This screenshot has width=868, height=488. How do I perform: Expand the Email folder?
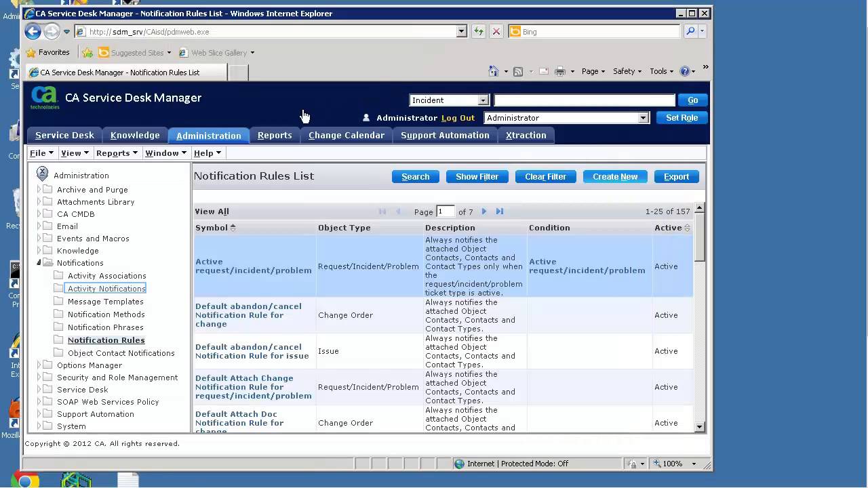39,226
